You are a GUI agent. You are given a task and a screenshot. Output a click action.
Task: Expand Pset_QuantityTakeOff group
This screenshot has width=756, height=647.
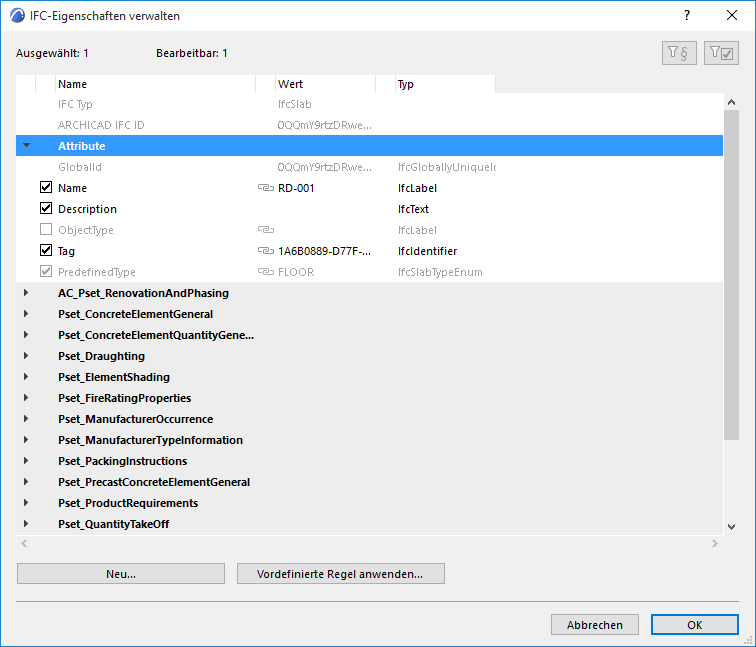tap(26, 524)
